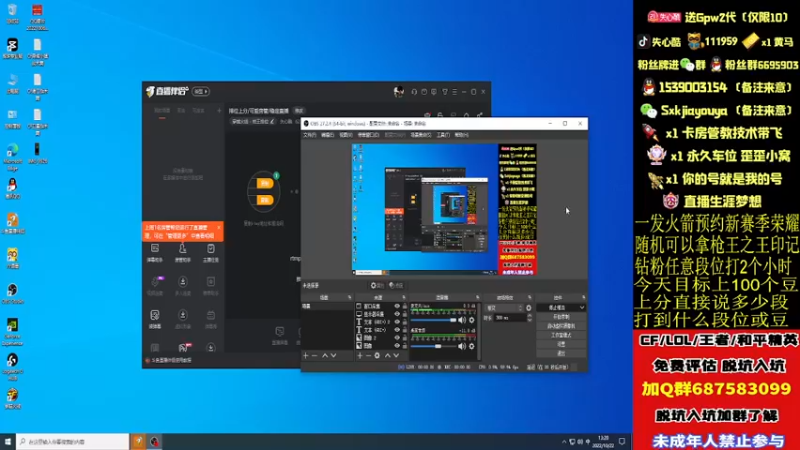Open OBS 视图(V) menu
The height and width of the screenshot is (450, 800).
pos(346,135)
